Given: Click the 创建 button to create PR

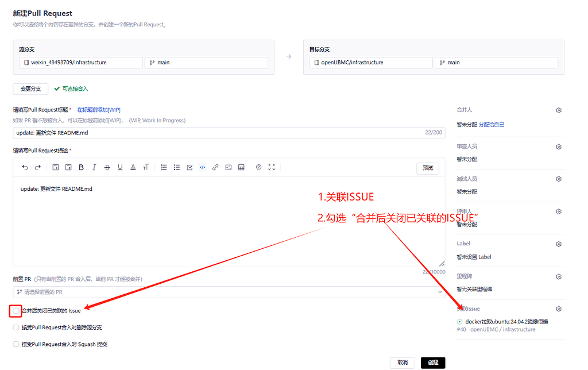Looking at the screenshot, I should click(x=432, y=363).
